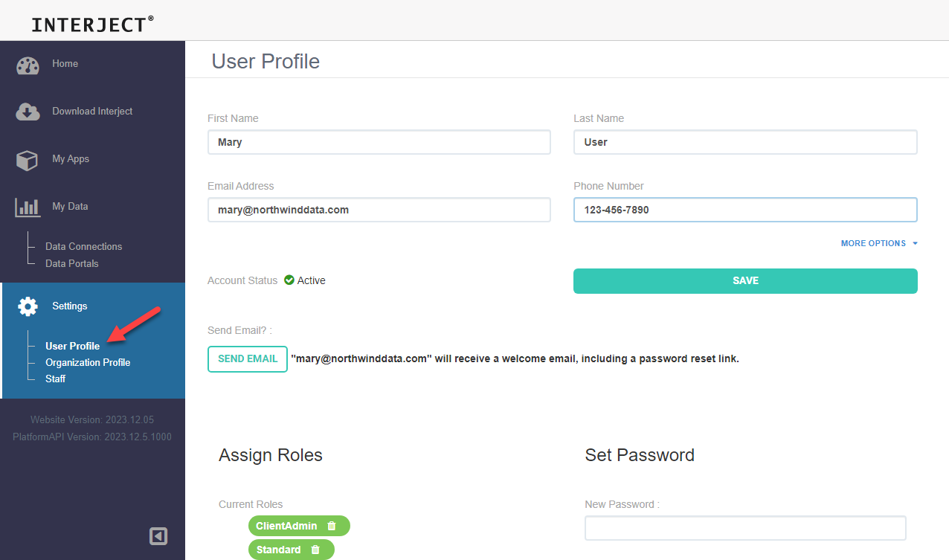The width and height of the screenshot is (949, 560).
Task: Remove the Standard role via trash icon
Action: point(315,550)
